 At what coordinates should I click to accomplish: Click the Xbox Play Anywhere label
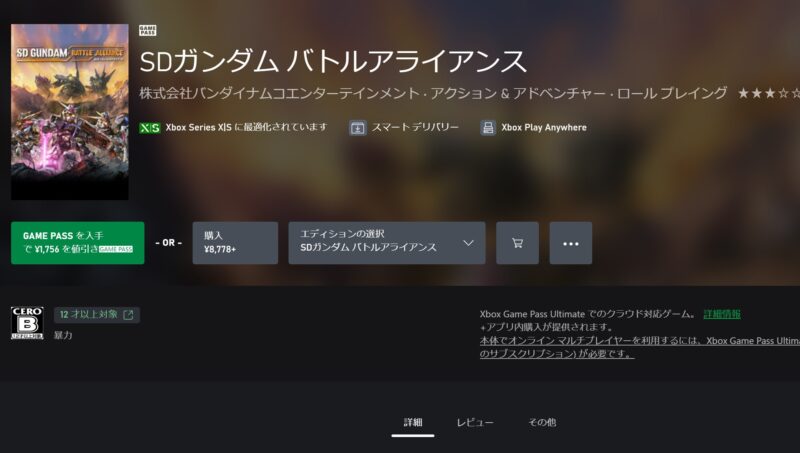(544, 128)
